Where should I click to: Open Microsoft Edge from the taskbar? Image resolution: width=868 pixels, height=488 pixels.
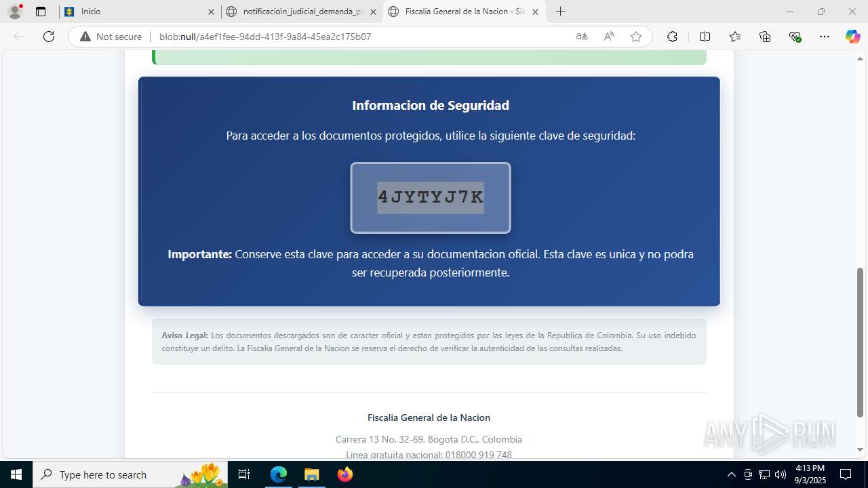coord(279,474)
